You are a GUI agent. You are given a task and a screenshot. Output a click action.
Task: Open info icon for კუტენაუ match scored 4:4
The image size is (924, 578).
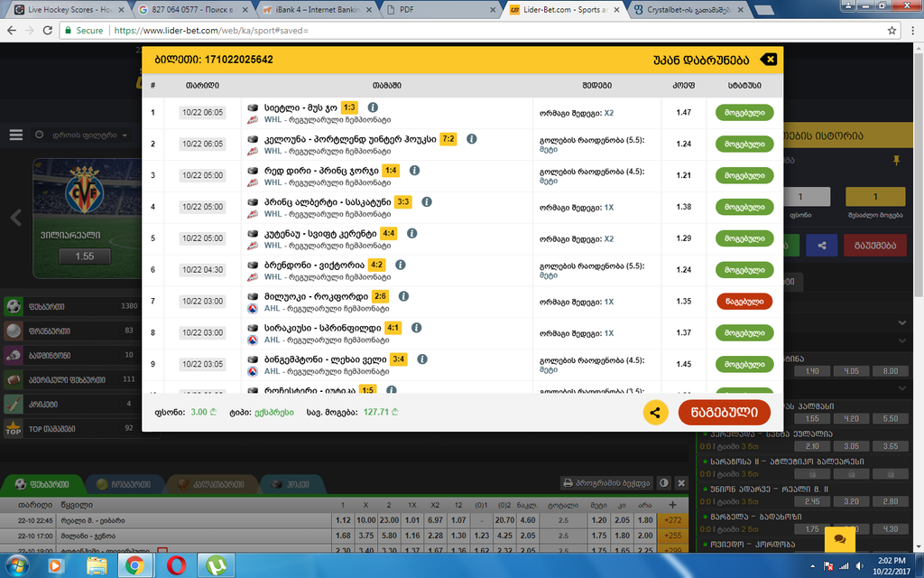point(411,233)
